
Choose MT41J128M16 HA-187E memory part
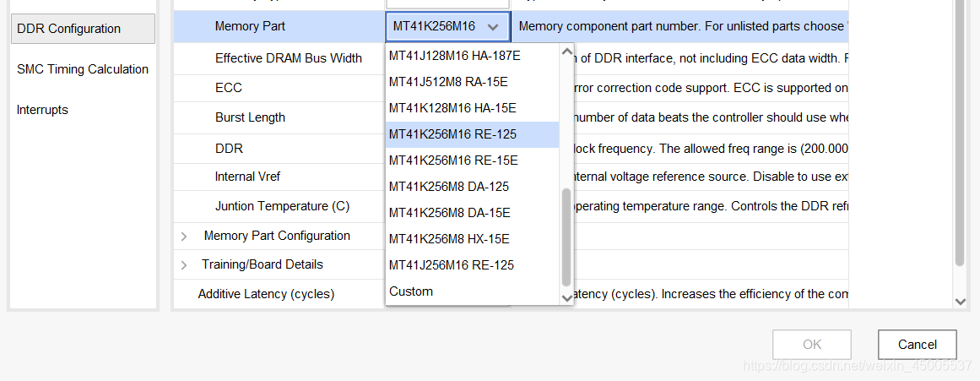click(x=455, y=56)
